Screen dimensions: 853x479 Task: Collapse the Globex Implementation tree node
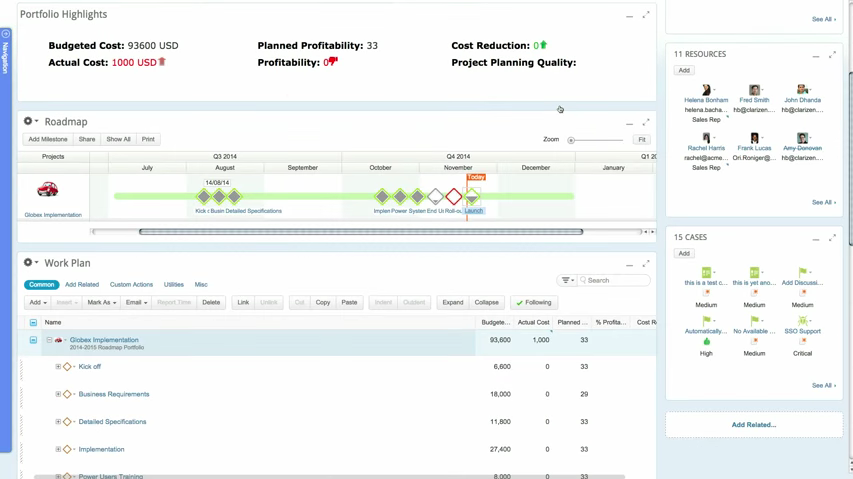click(49, 340)
